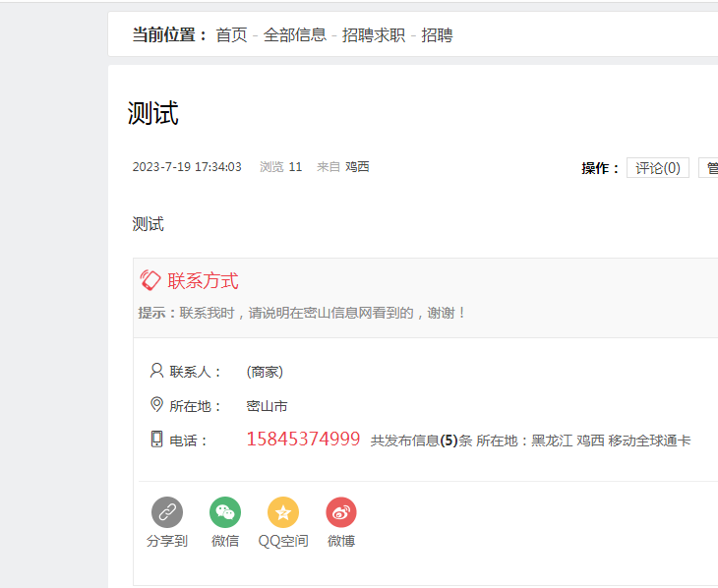Click the red 联系方式 phone icon
The width and height of the screenshot is (718, 588).
pos(150,280)
